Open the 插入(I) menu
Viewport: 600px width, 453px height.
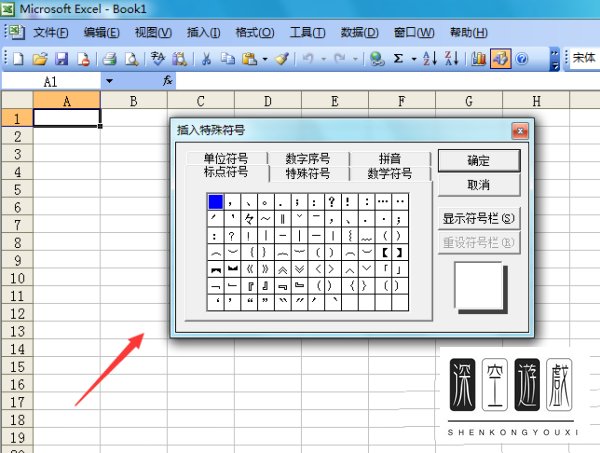203,33
